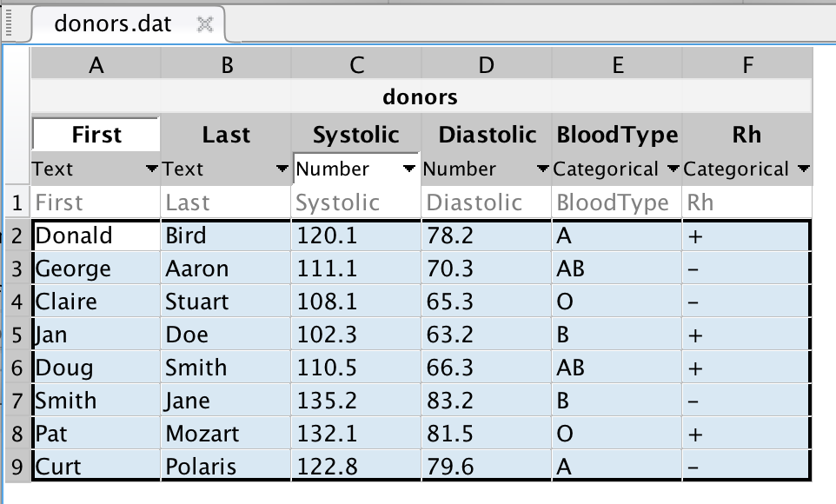
Task: Open the Diastolic Number type dropdown
Action: (541, 169)
